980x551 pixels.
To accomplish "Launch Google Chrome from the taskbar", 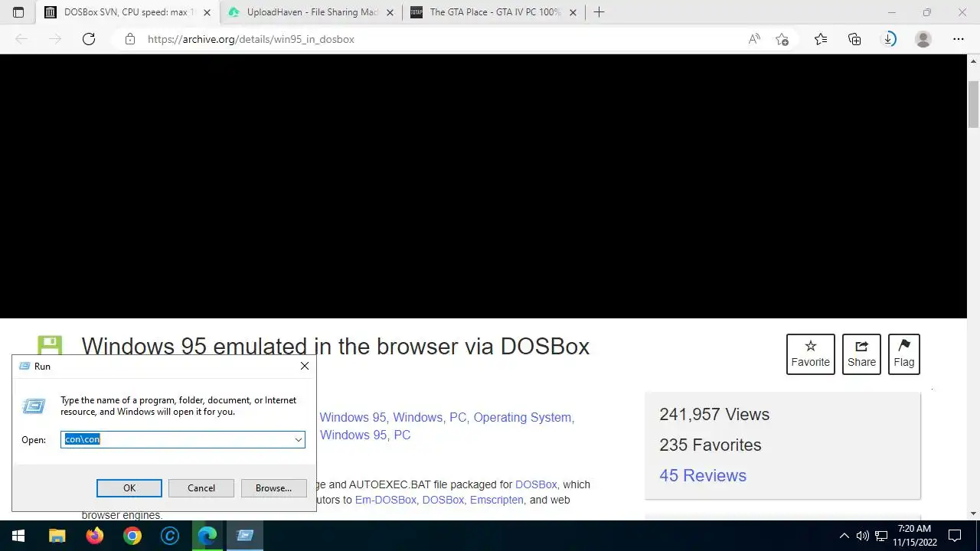I will (132, 536).
